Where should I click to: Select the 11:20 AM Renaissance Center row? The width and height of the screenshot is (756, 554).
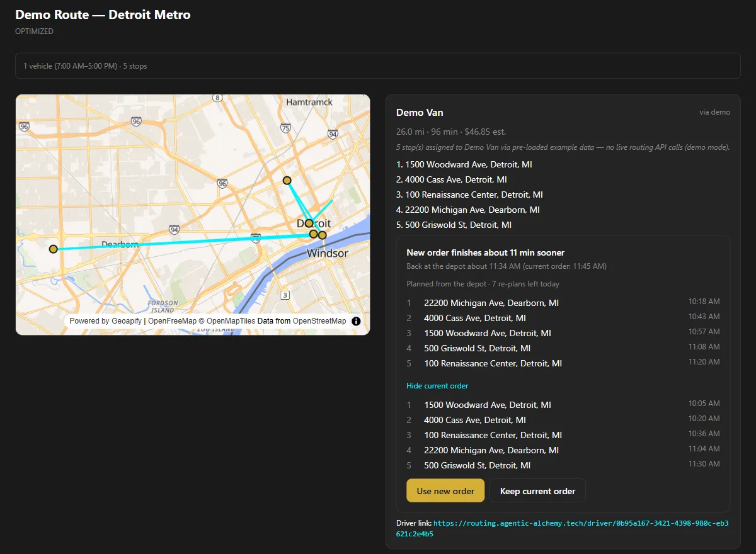pos(563,363)
